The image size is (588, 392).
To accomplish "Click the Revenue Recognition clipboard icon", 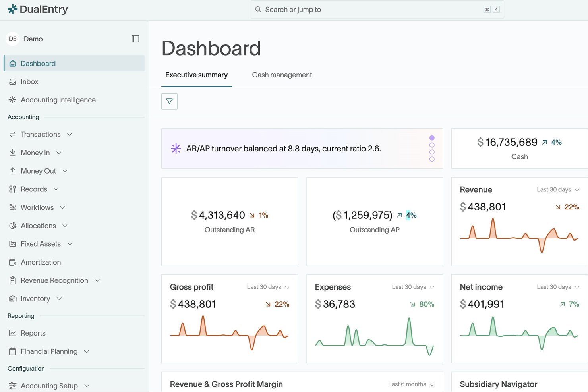I will pyautogui.click(x=13, y=280).
